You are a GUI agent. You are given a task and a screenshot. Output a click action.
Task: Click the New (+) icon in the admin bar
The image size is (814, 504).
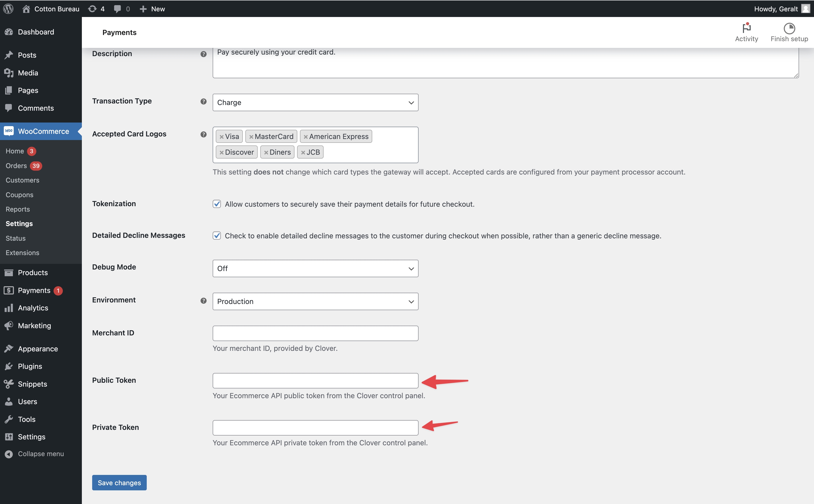143,9
